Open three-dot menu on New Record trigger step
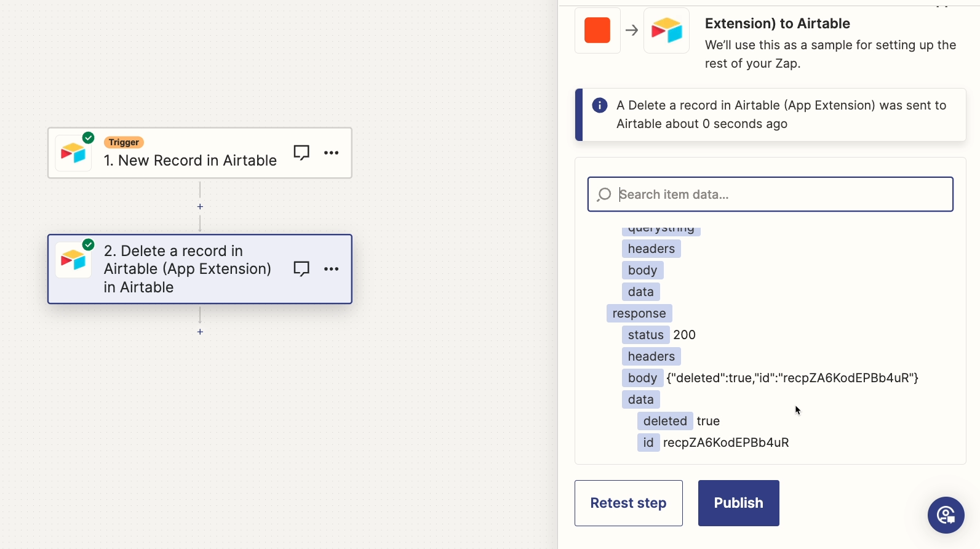The height and width of the screenshot is (549, 980). 332,153
